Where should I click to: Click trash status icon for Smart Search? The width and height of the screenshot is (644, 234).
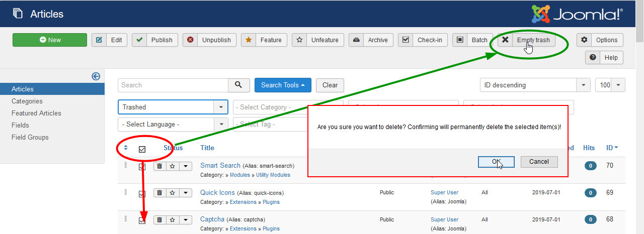159,166
